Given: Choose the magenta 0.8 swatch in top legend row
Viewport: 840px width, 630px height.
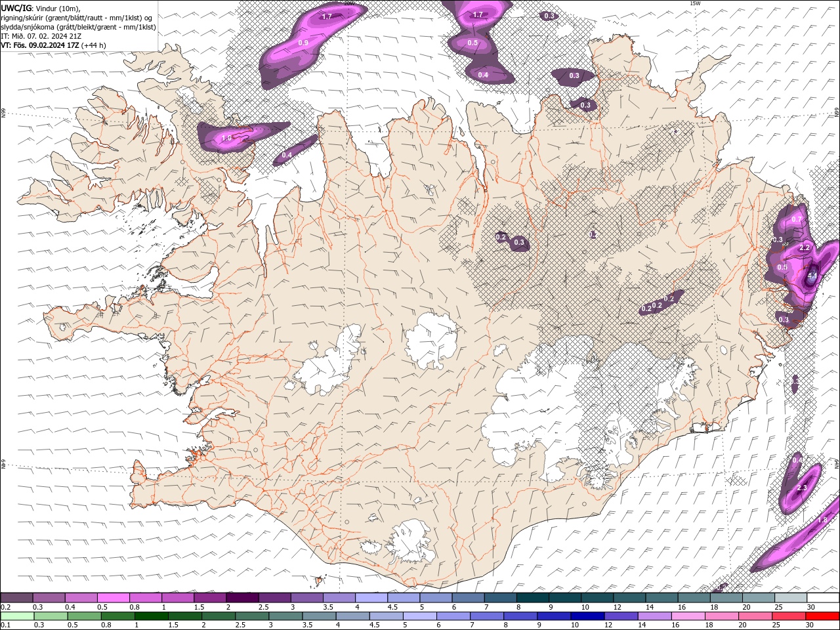Looking at the screenshot, I should (x=145, y=597).
